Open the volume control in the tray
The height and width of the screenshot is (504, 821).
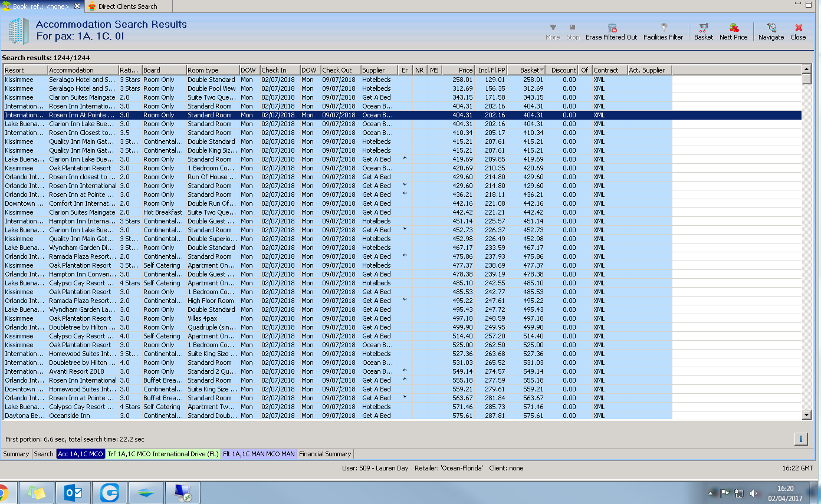pos(753,493)
